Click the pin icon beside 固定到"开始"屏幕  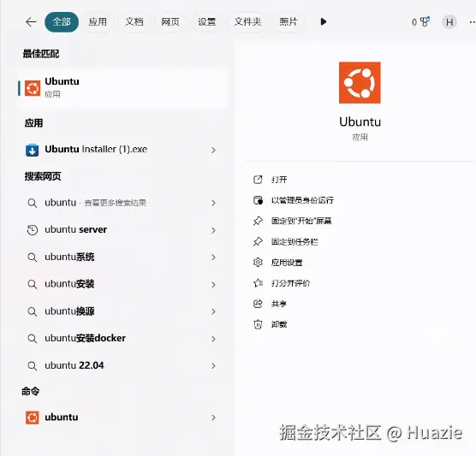(x=258, y=221)
